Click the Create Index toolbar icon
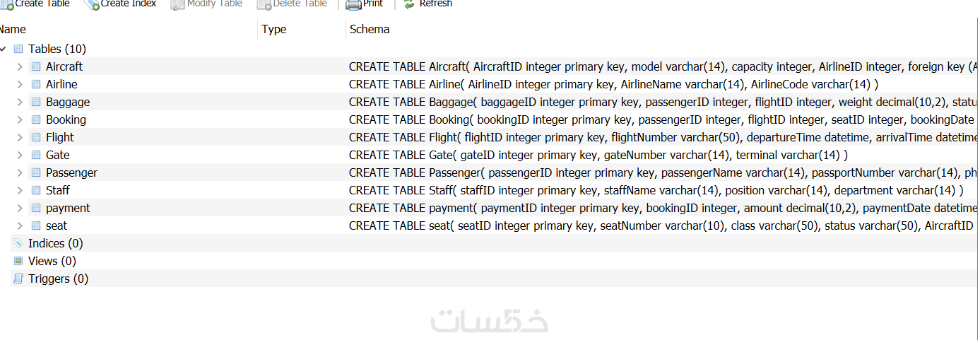 point(91,4)
